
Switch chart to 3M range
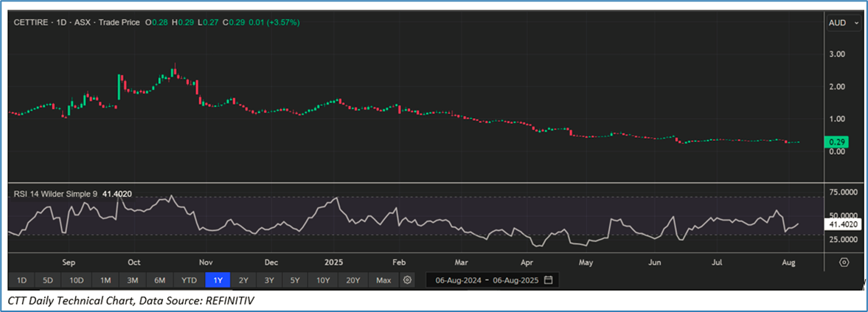133,280
